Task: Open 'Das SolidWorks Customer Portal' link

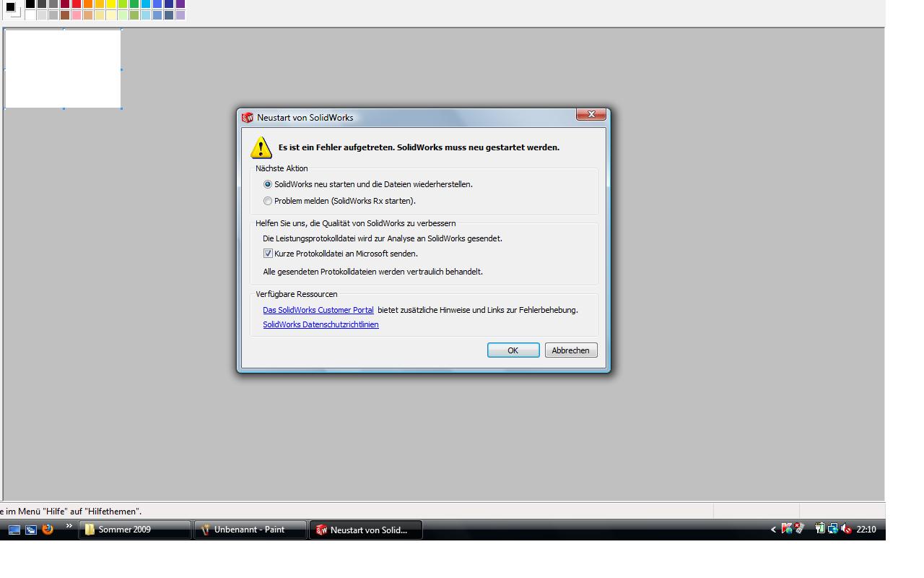Action: (x=318, y=310)
